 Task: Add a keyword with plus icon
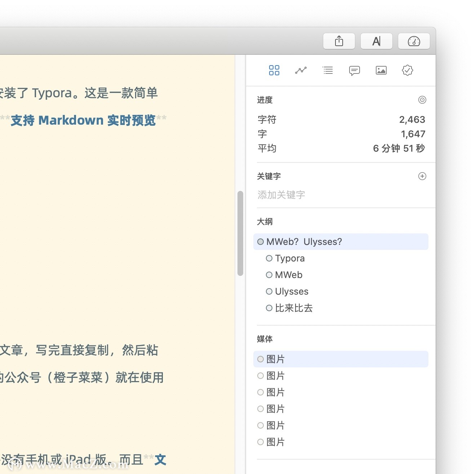[x=422, y=176]
